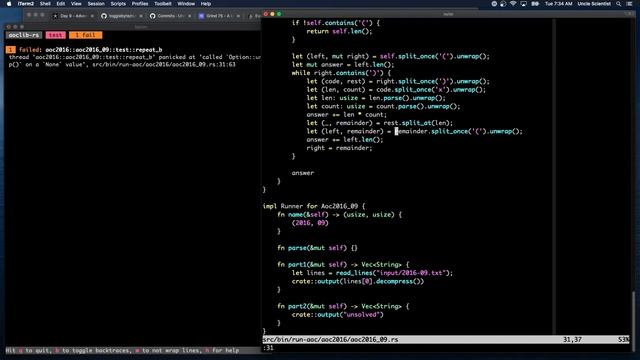Click the battery status icon
This screenshot has height=360, width=640.
pyautogui.click(x=535, y=4)
